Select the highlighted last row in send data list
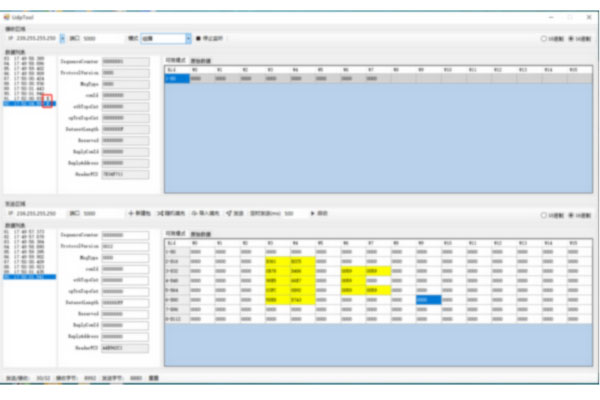 click(x=29, y=276)
